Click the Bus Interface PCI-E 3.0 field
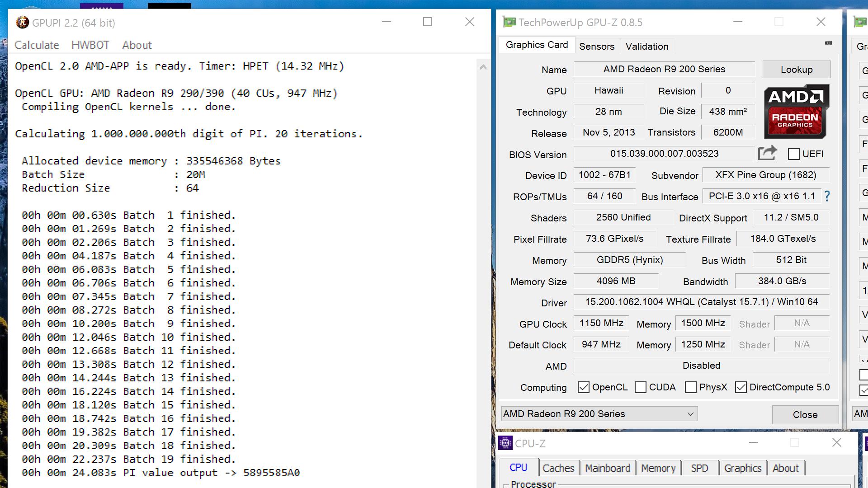868x488 pixels. [762, 196]
